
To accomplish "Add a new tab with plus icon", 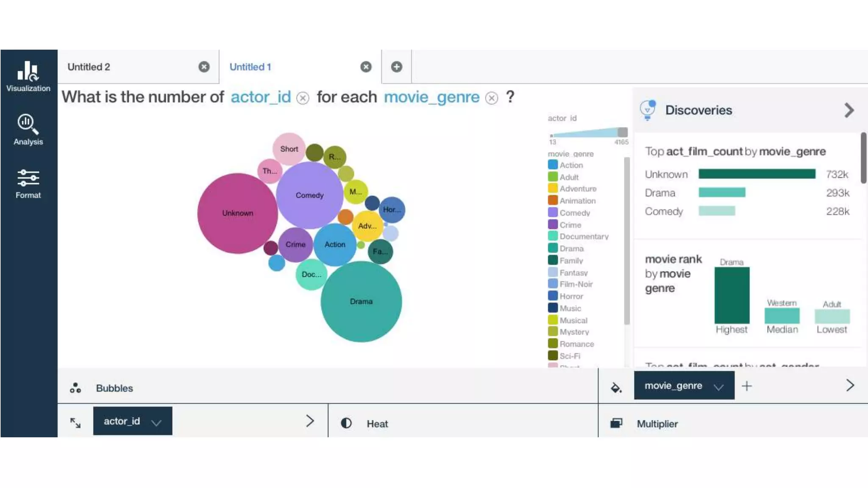I will [396, 67].
